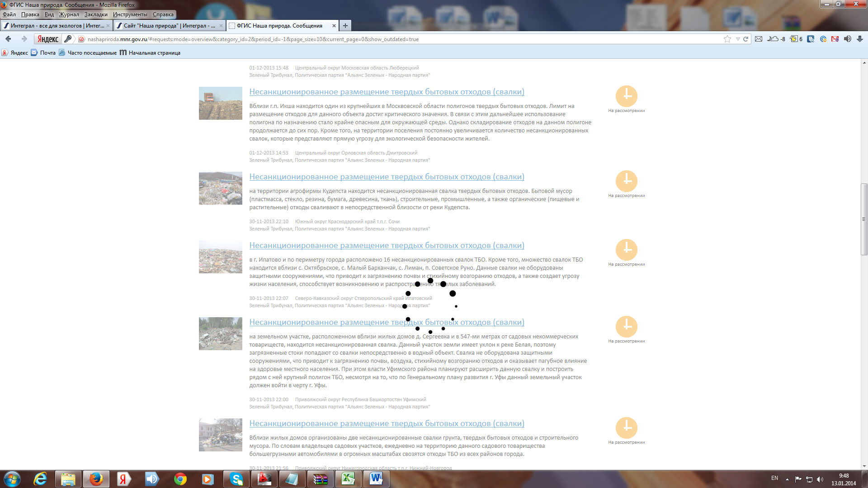Click the page vertical scrollbar thumb
This screenshot has width=868, height=488.
[x=864, y=219]
